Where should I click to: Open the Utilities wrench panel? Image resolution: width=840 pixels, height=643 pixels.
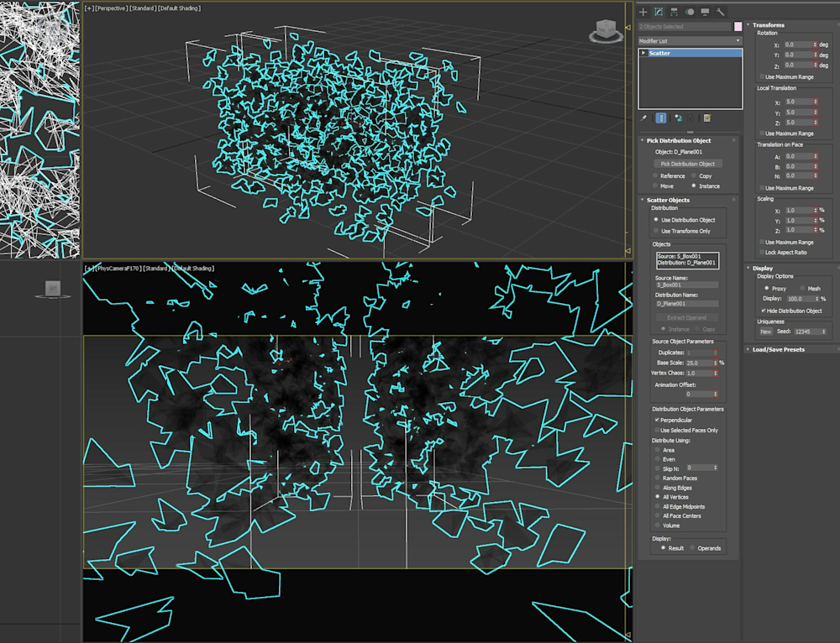coord(720,12)
